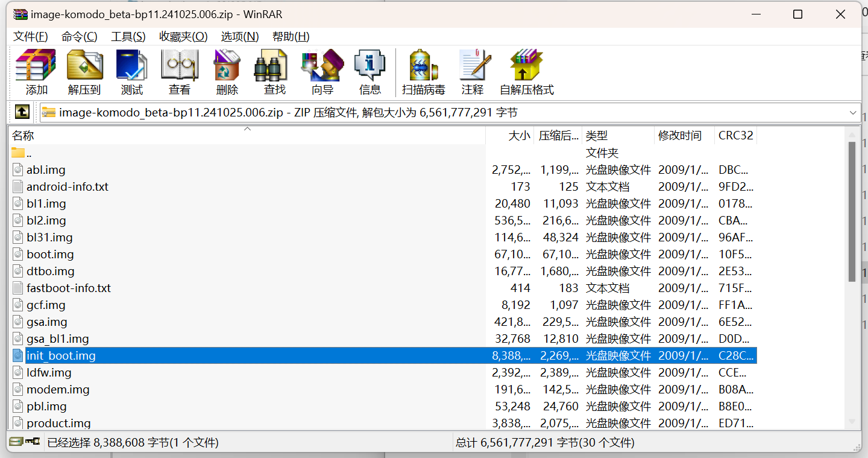The width and height of the screenshot is (868, 458).
Task: Sort by CRC32 column header
Action: coord(735,136)
